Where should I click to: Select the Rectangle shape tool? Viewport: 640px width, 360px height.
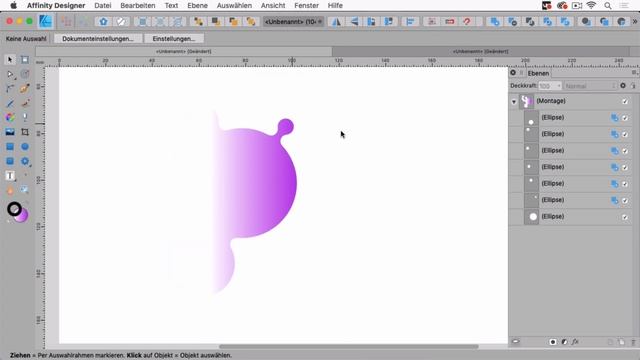[10, 147]
